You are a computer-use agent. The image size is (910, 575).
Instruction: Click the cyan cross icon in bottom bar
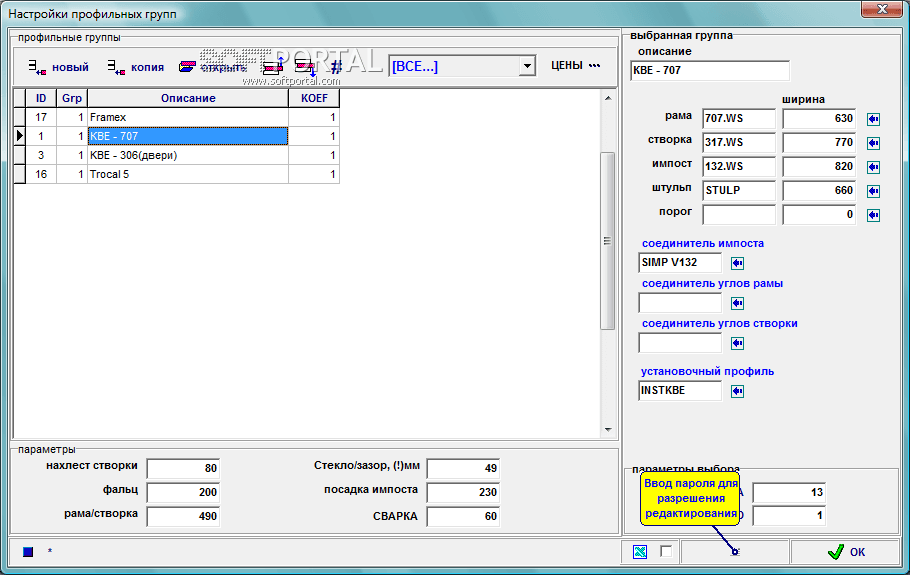(x=640, y=552)
